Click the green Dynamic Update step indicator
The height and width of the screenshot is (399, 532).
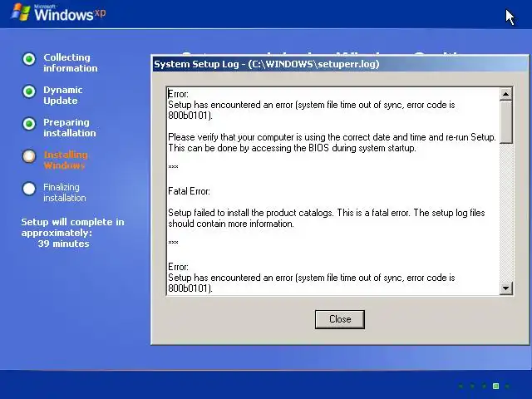tap(29, 91)
